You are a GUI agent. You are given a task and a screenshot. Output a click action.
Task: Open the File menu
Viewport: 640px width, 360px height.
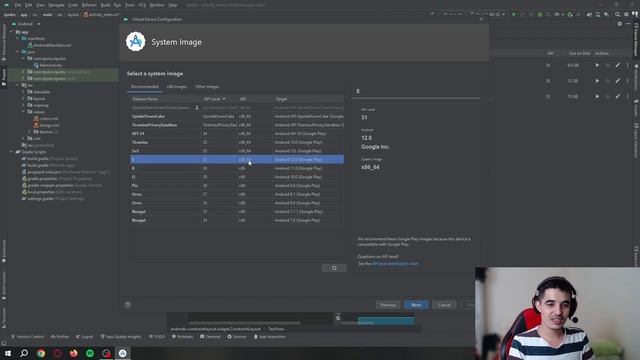pyautogui.click(x=18, y=5)
